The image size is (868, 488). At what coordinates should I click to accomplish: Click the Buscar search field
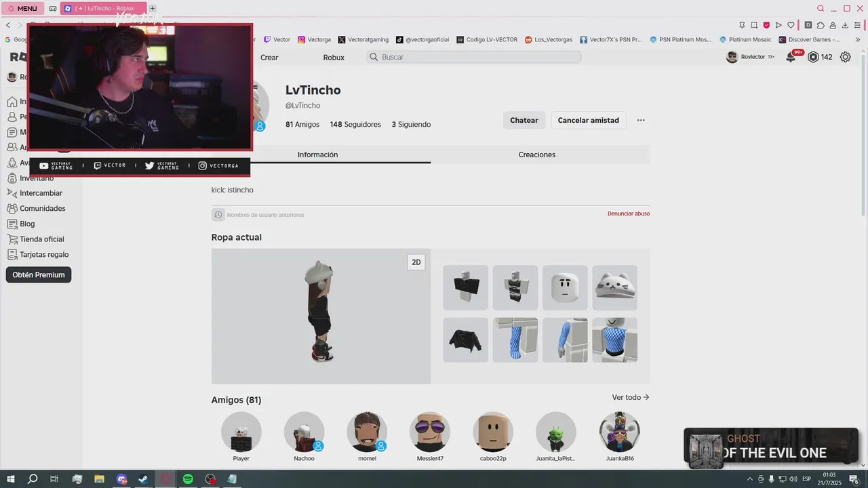click(474, 57)
